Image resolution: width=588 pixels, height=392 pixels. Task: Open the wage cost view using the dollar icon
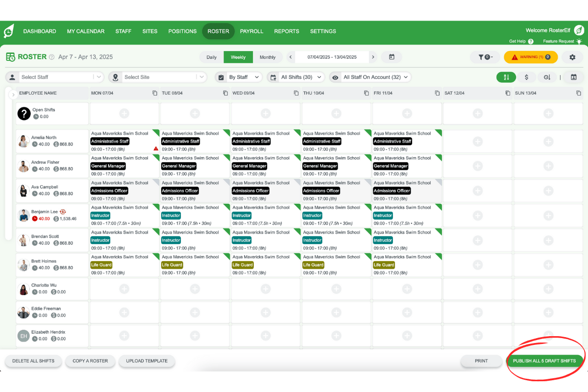click(x=528, y=77)
